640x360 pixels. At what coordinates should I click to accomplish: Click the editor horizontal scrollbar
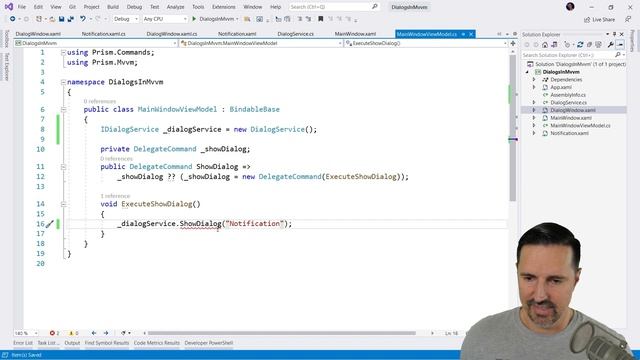pyautogui.click(x=282, y=333)
